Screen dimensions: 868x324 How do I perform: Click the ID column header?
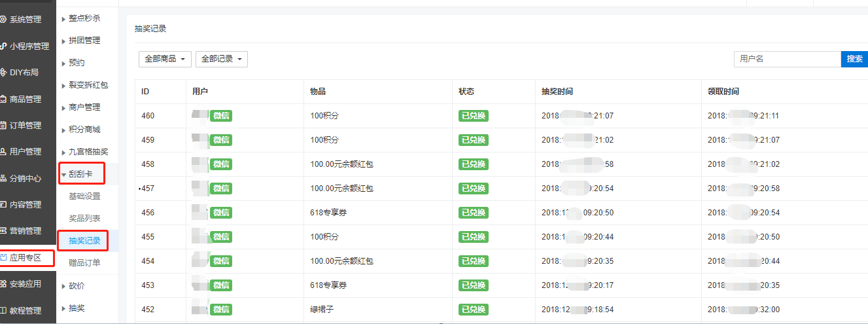pos(145,92)
